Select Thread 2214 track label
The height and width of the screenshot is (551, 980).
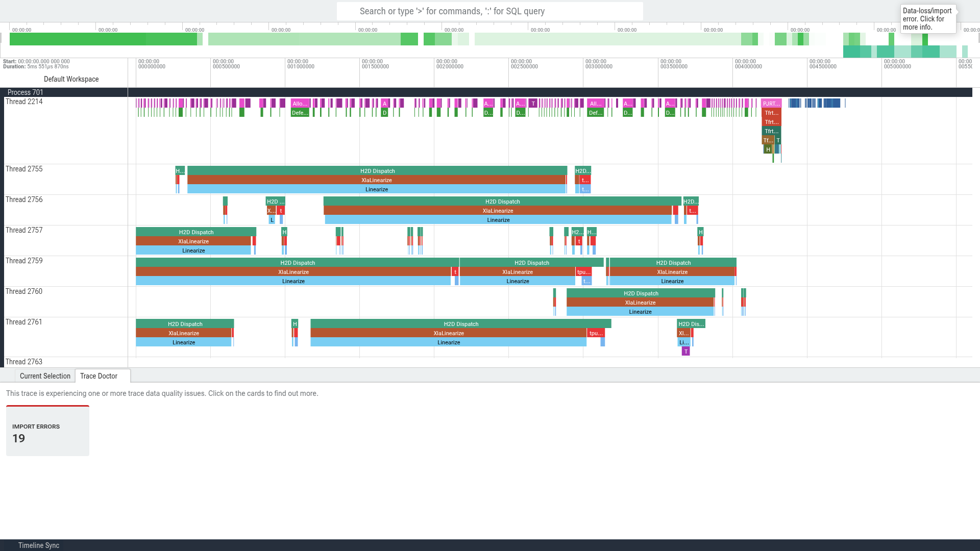point(24,102)
